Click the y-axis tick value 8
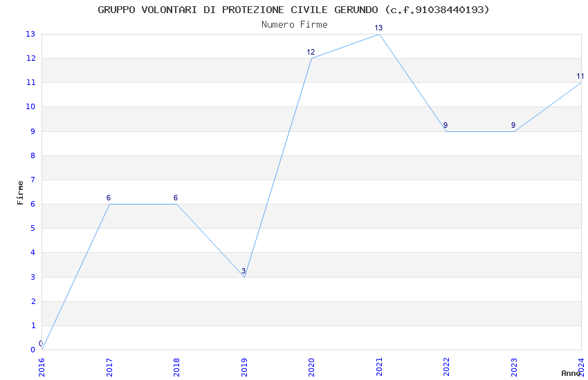The height and width of the screenshot is (380, 588). pyautogui.click(x=33, y=155)
